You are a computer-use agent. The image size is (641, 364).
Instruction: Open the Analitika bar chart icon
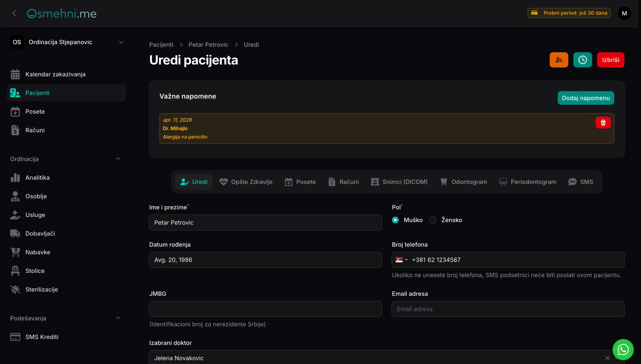tap(15, 178)
